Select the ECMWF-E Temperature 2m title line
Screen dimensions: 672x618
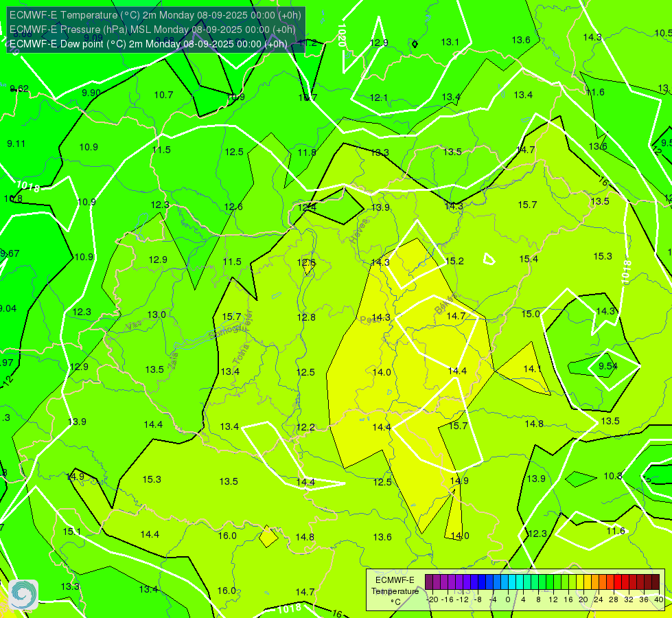[x=155, y=15]
